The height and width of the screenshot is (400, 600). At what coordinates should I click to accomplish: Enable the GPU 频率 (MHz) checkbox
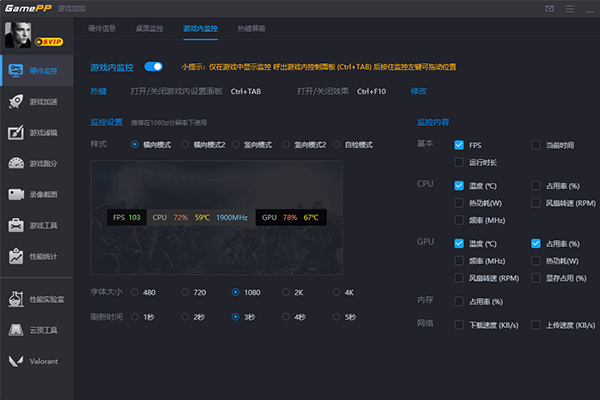(x=459, y=261)
